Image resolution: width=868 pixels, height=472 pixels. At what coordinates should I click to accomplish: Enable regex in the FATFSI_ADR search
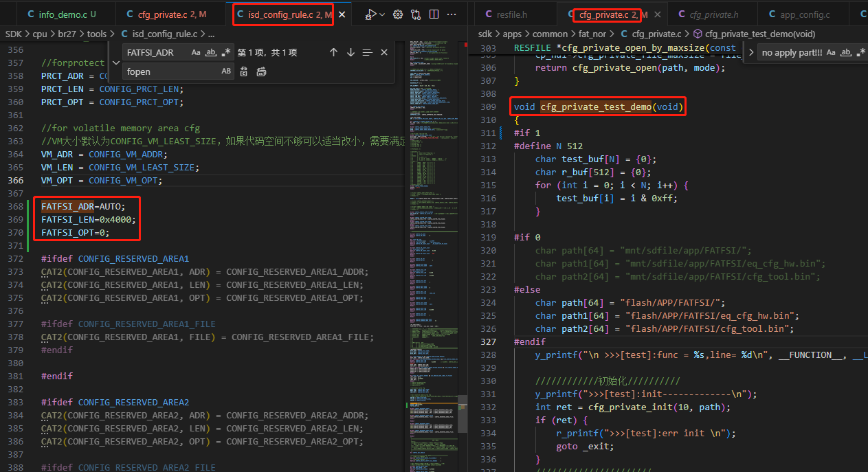pos(226,52)
